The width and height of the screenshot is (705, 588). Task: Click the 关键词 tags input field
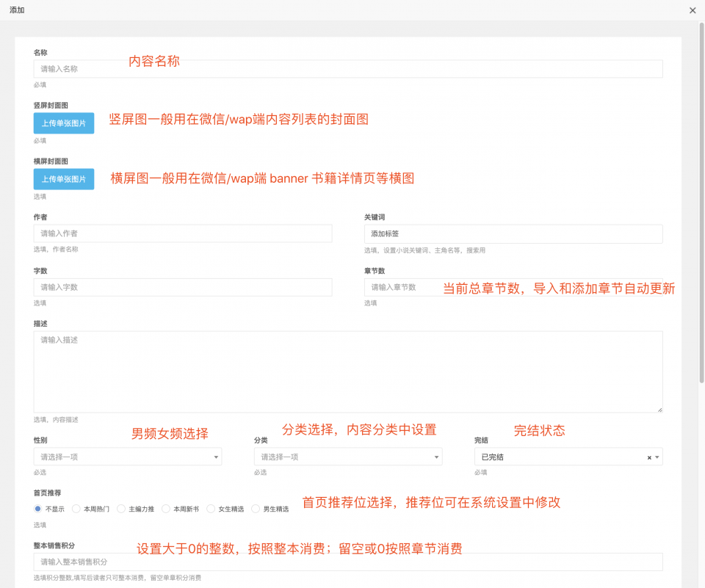pyautogui.click(x=513, y=233)
